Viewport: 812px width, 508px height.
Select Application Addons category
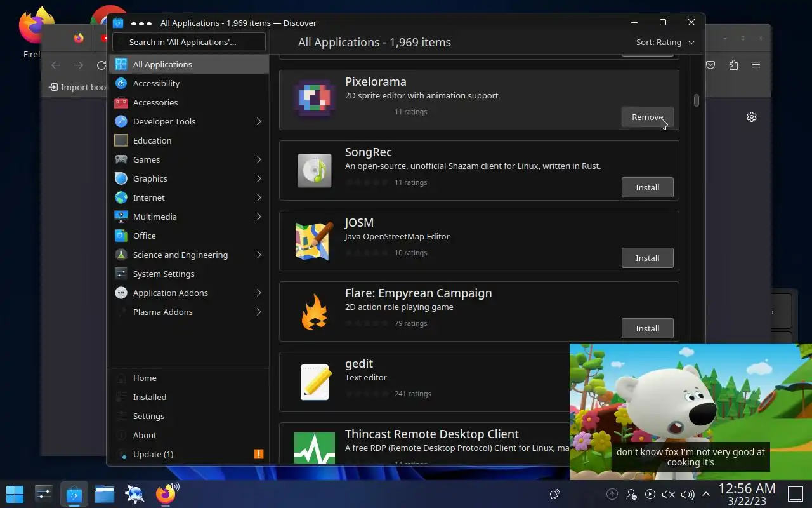[189, 293]
